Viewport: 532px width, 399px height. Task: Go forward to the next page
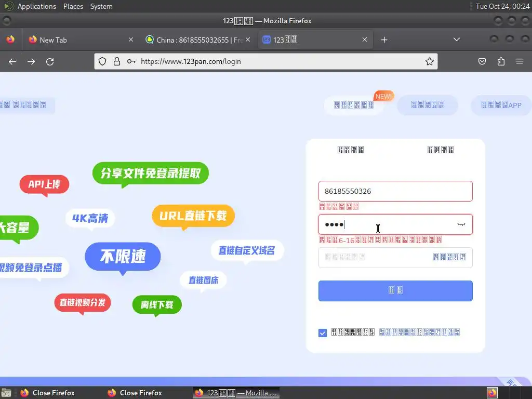[31, 61]
